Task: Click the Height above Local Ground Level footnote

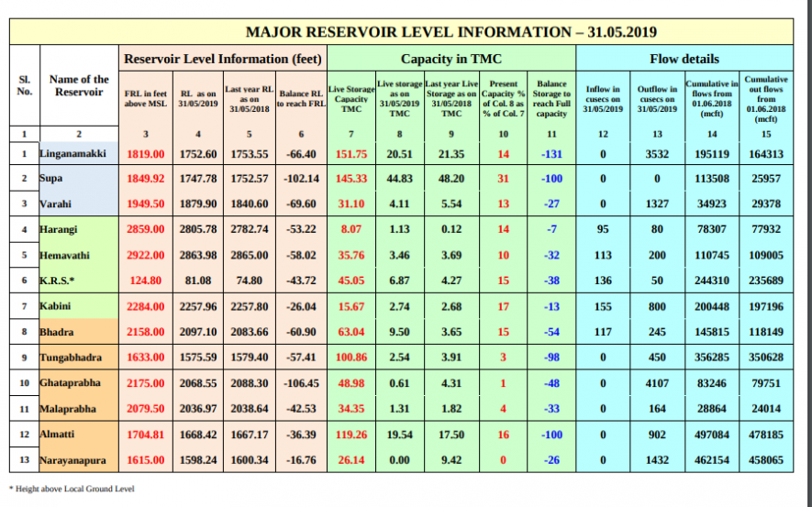Action: (x=72, y=489)
